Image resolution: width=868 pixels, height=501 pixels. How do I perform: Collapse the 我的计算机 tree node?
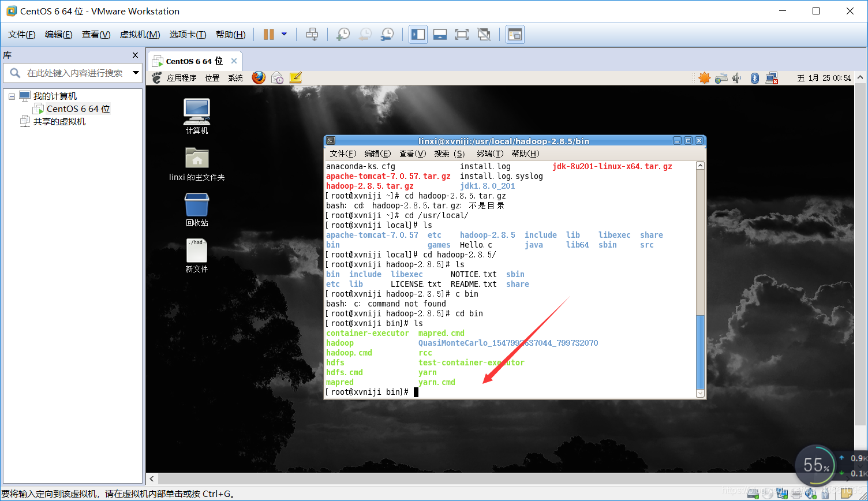12,96
